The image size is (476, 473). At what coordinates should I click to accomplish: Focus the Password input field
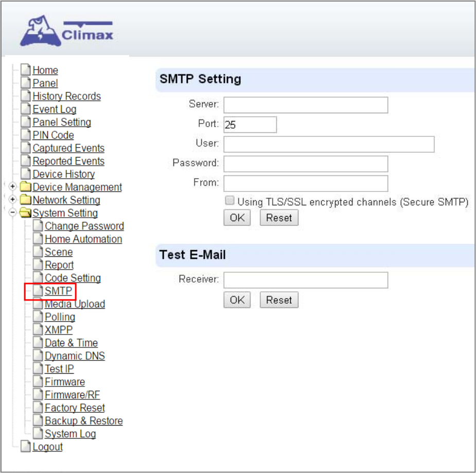point(306,164)
